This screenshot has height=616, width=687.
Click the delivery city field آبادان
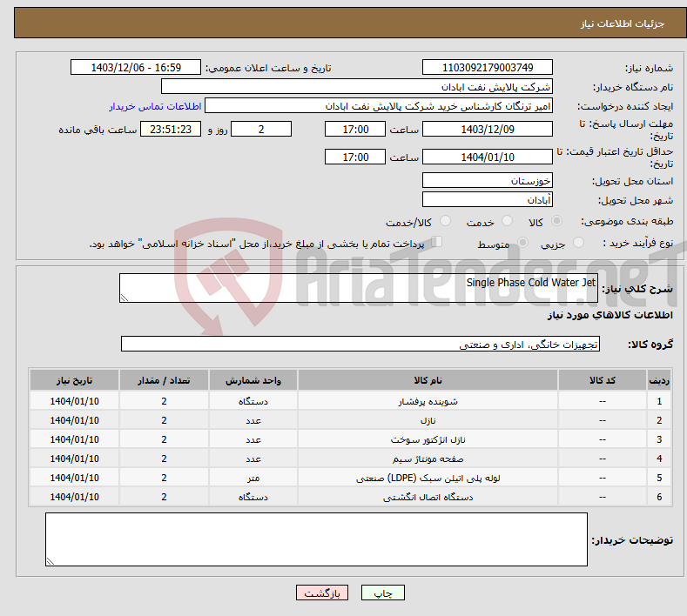(x=488, y=199)
